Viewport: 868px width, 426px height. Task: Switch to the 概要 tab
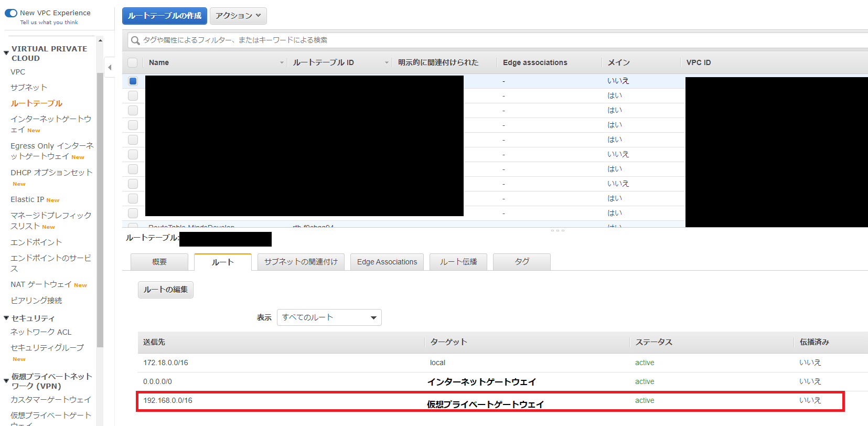[x=159, y=262]
